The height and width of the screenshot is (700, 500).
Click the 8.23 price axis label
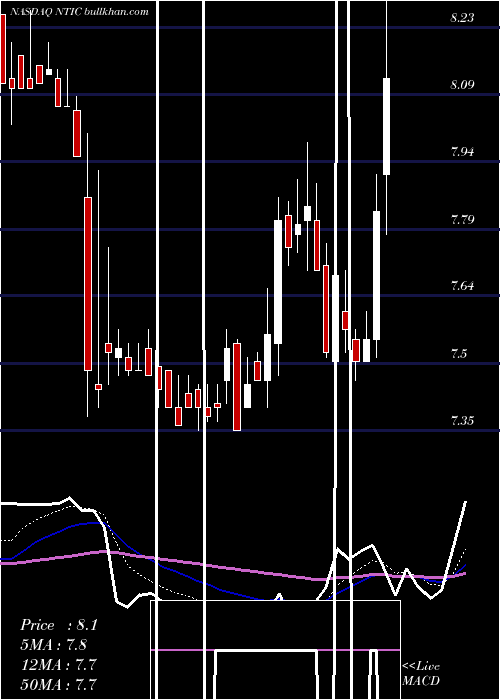pos(462,17)
